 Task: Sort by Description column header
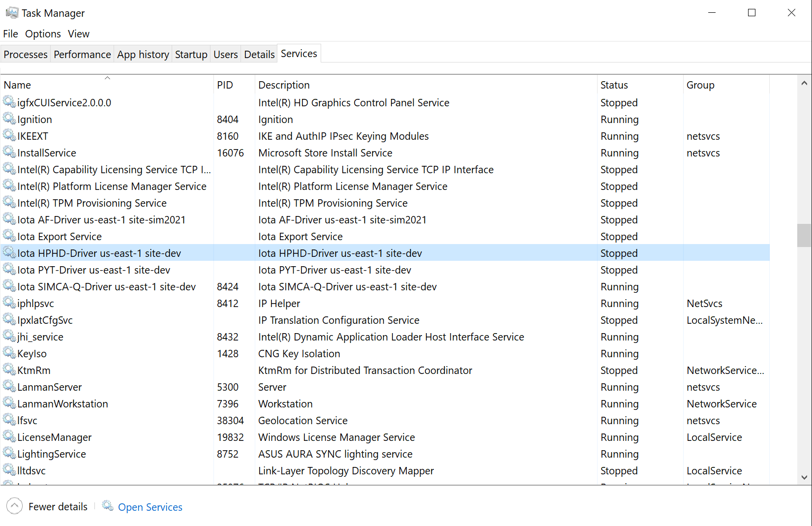(x=426, y=85)
